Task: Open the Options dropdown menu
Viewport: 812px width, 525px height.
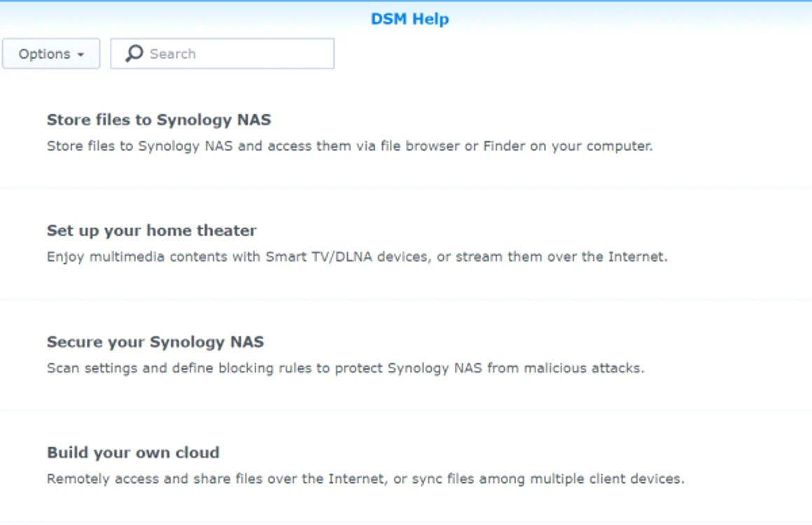Action: tap(50, 53)
